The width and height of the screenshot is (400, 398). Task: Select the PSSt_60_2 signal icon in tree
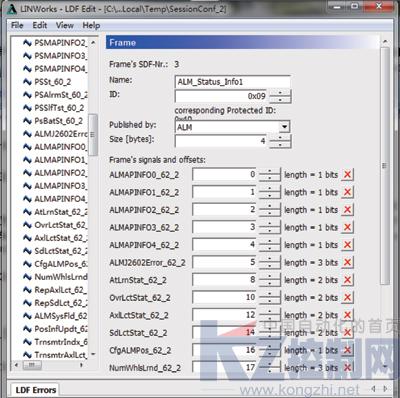tap(27, 82)
